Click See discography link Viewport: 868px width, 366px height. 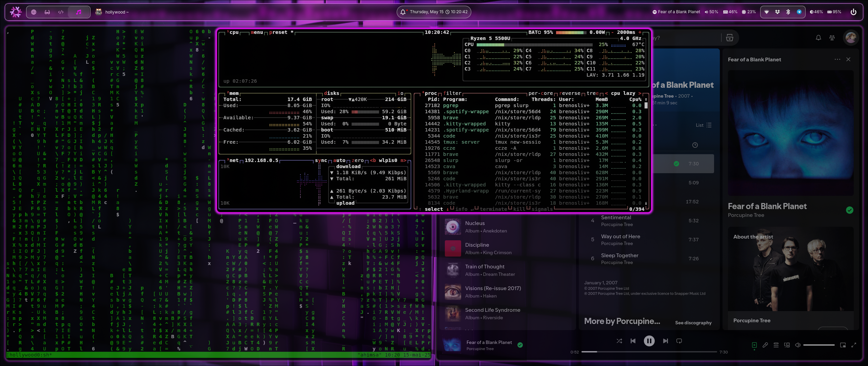(x=693, y=323)
